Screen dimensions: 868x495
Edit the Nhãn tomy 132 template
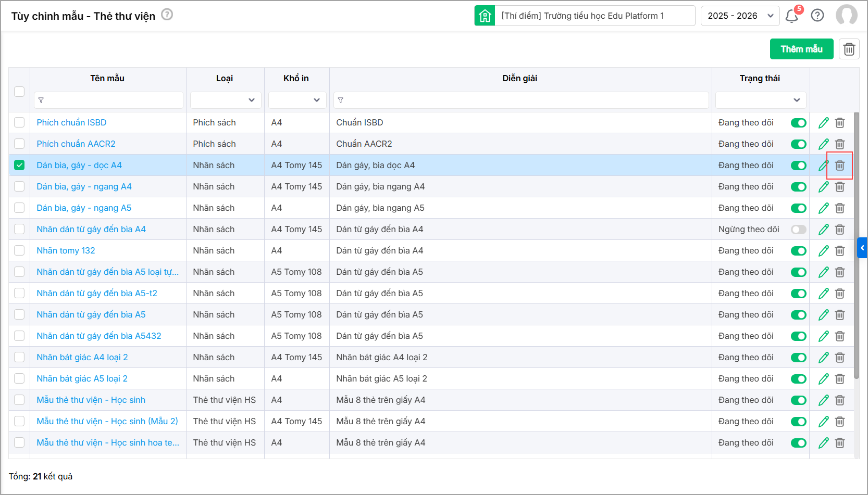(x=823, y=251)
